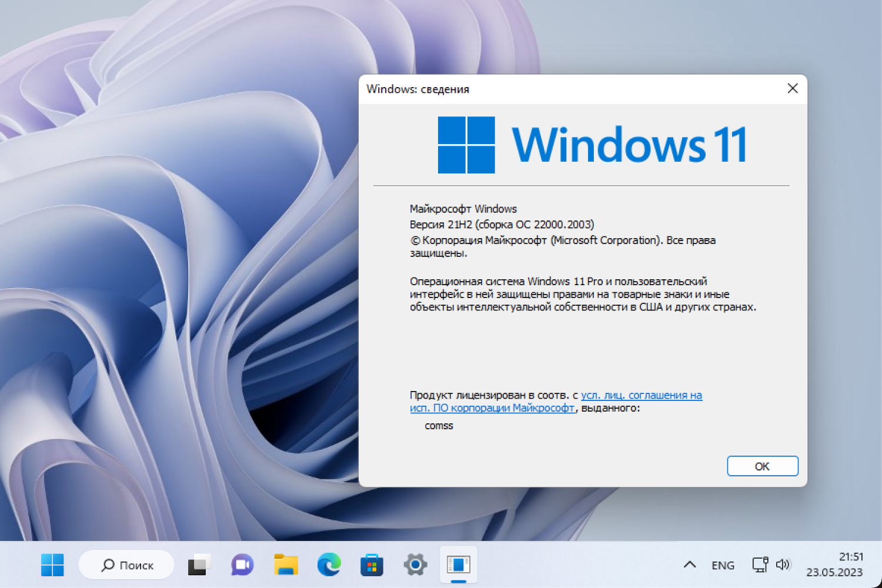
Task: Show hidden tray icons chevron
Action: pyautogui.click(x=690, y=565)
